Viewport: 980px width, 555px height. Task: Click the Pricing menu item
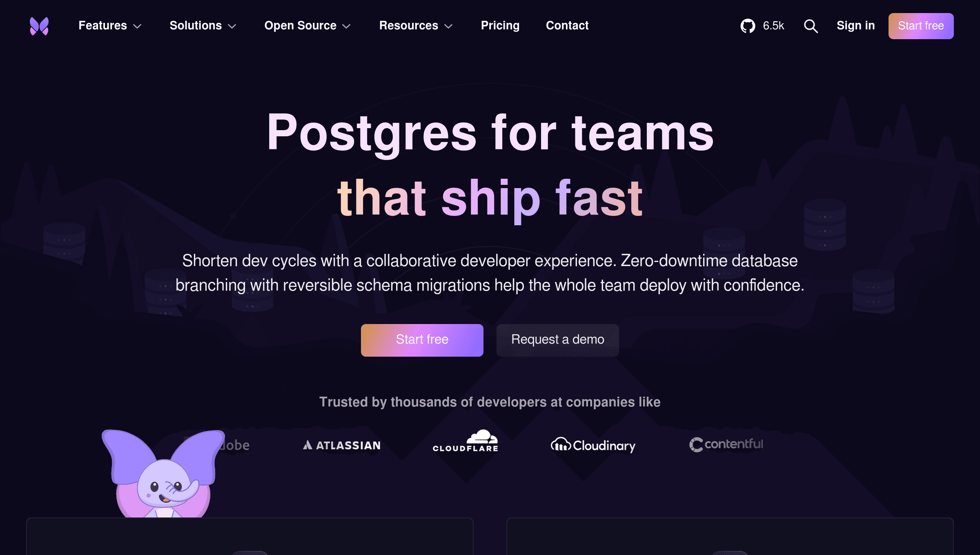click(x=500, y=26)
